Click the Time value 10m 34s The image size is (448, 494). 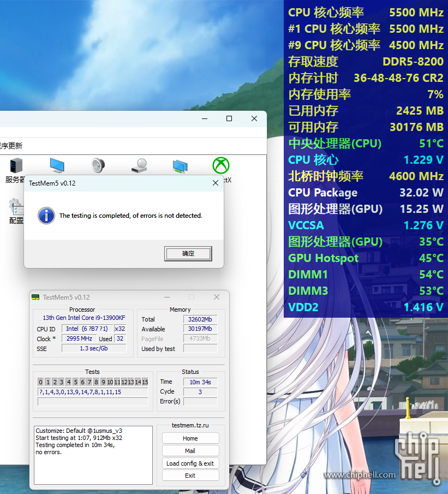[x=200, y=382]
